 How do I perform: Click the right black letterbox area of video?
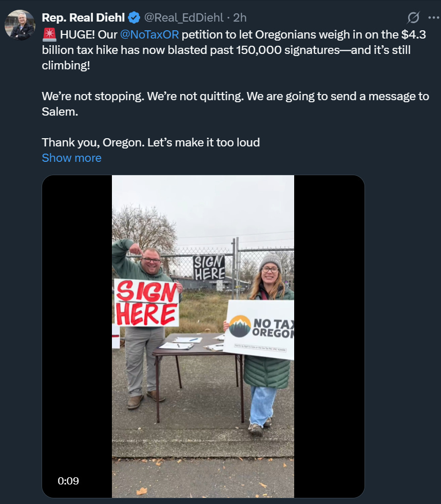click(329, 336)
